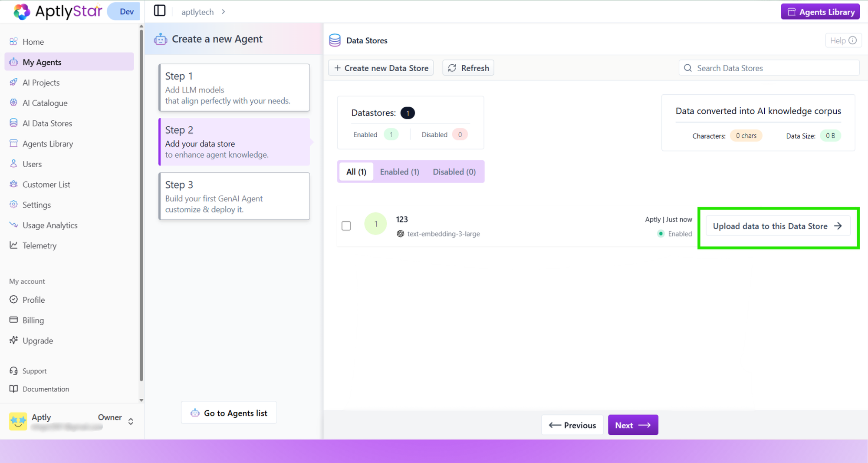Click Upload data to this Data Store
The width and height of the screenshot is (868, 463).
(778, 226)
